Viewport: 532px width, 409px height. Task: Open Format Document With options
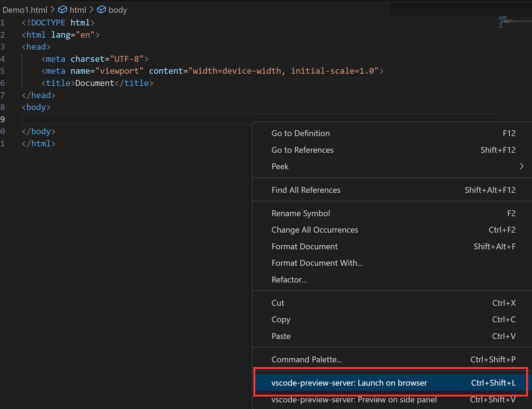tap(317, 263)
